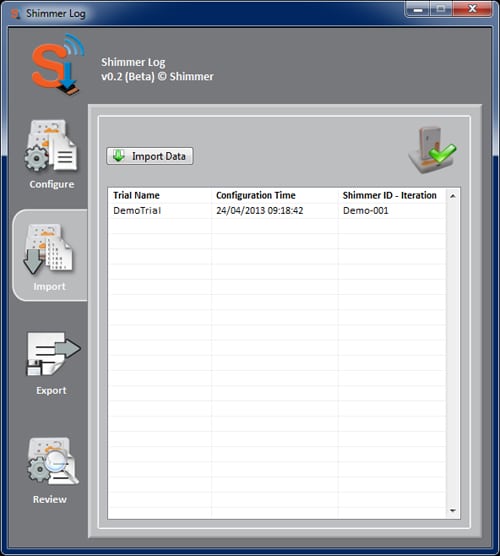The height and width of the screenshot is (556, 500).
Task: Click the green arrow on Import Data
Action: [x=119, y=156]
